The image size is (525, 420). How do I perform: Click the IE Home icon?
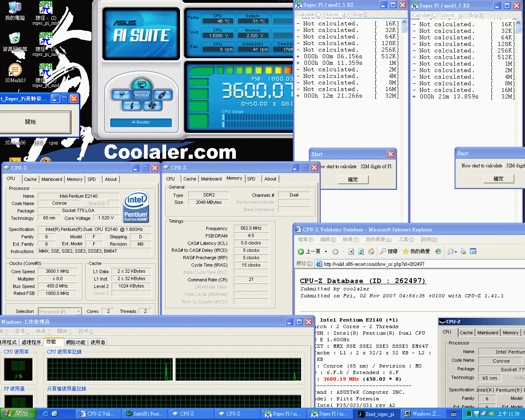coord(371,251)
